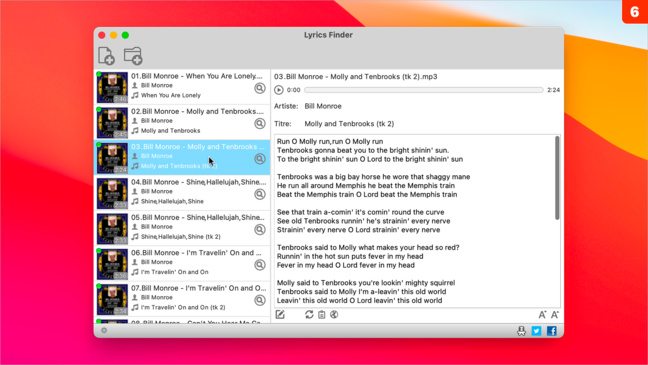Image resolution: width=648 pixels, height=365 pixels.
Task: Click lyric line 'Tenbrooks was a big bay horse'
Action: point(374,177)
